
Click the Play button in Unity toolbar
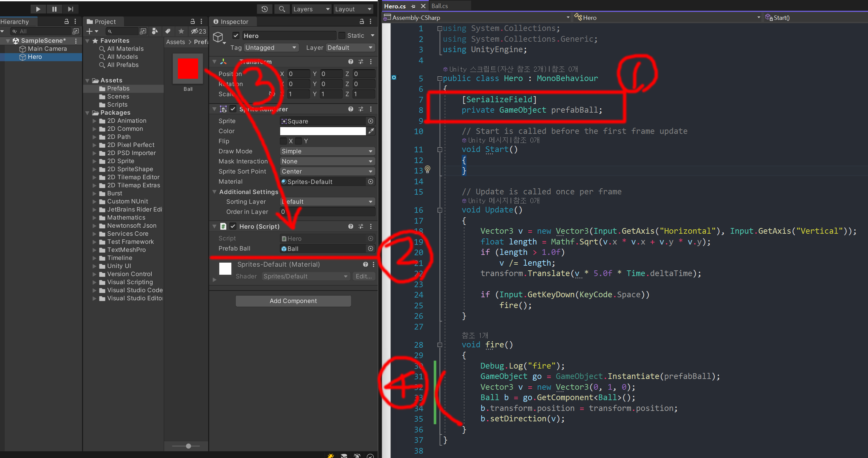pos(38,9)
